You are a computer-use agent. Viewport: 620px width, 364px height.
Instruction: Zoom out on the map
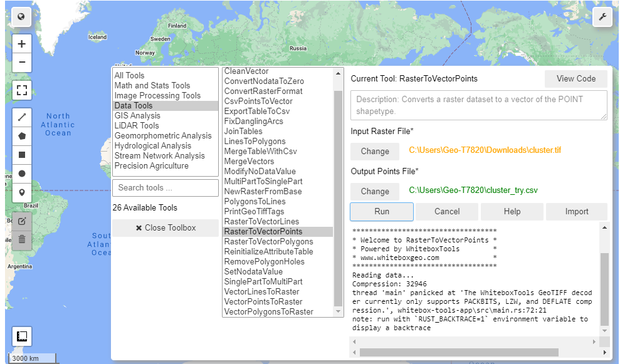(21, 63)
